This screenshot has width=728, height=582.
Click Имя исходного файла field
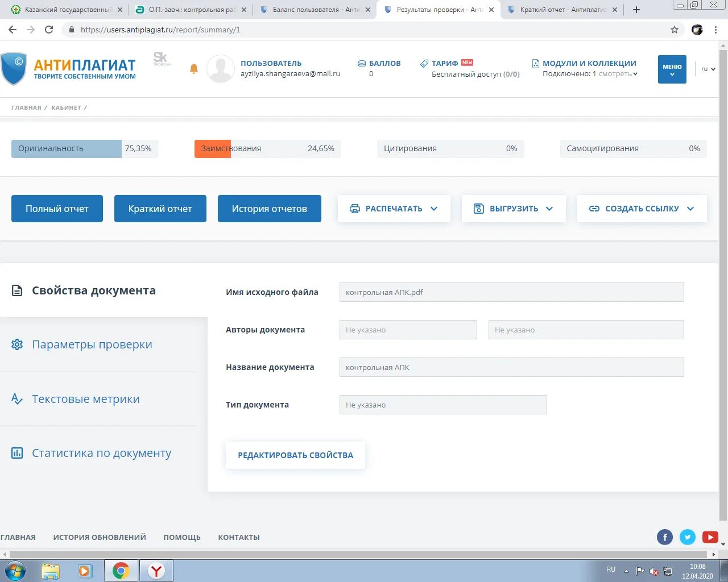point(511,292)
